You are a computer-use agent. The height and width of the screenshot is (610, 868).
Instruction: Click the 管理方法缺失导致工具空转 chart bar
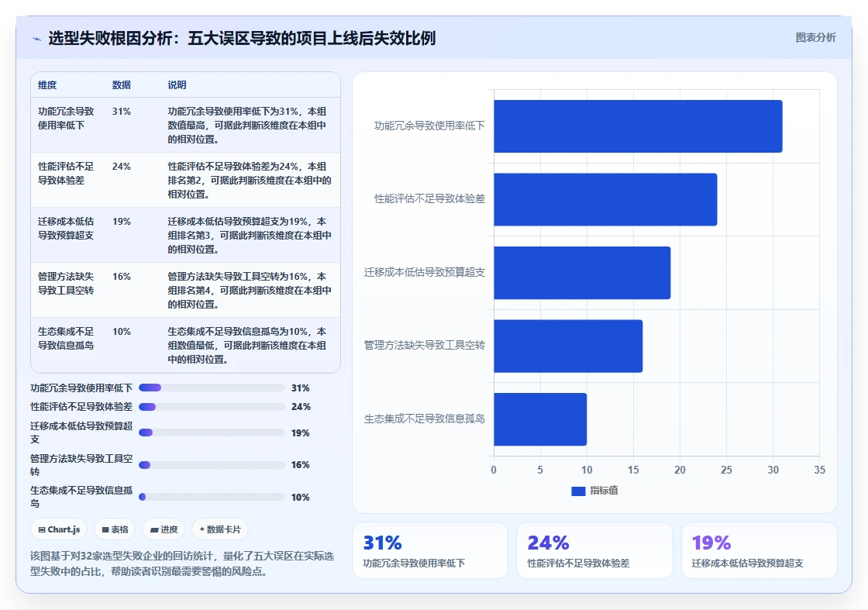(x=568, y=346)
